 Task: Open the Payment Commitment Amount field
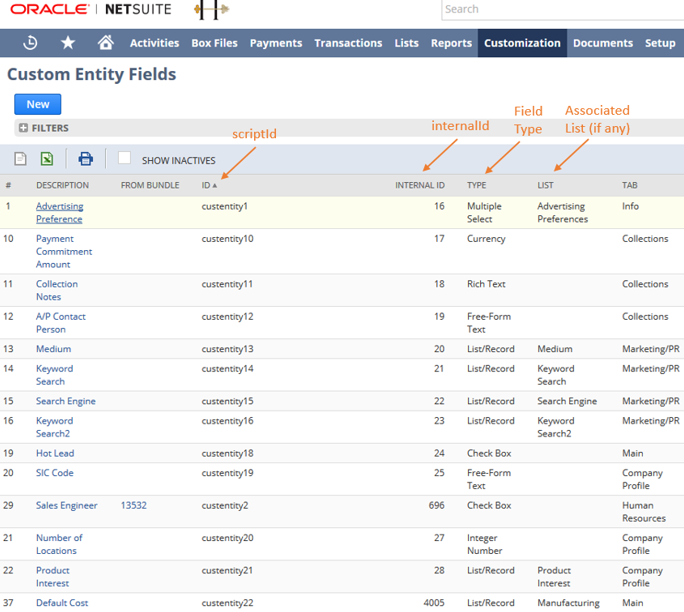tap(64, 251)
